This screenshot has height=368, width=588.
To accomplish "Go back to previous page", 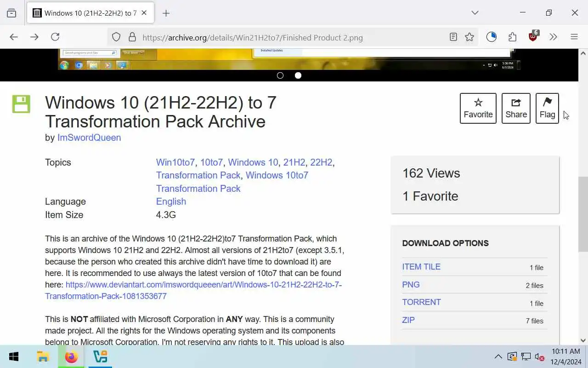I will [14, 37].
